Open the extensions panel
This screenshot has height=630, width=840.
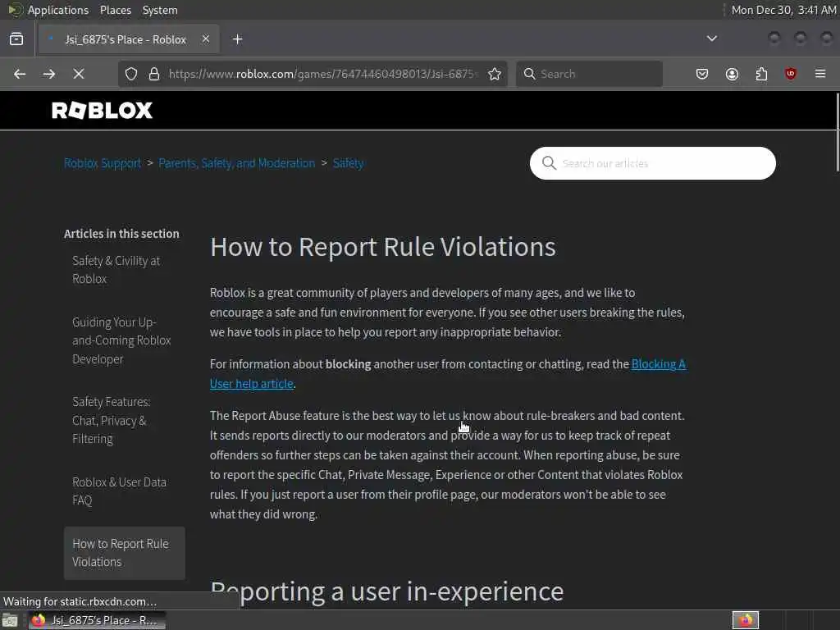761,74
